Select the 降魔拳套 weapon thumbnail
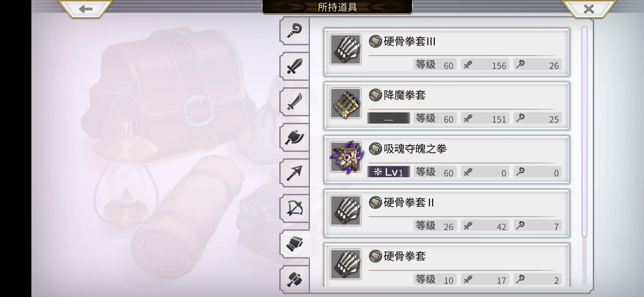 point(345,103)
